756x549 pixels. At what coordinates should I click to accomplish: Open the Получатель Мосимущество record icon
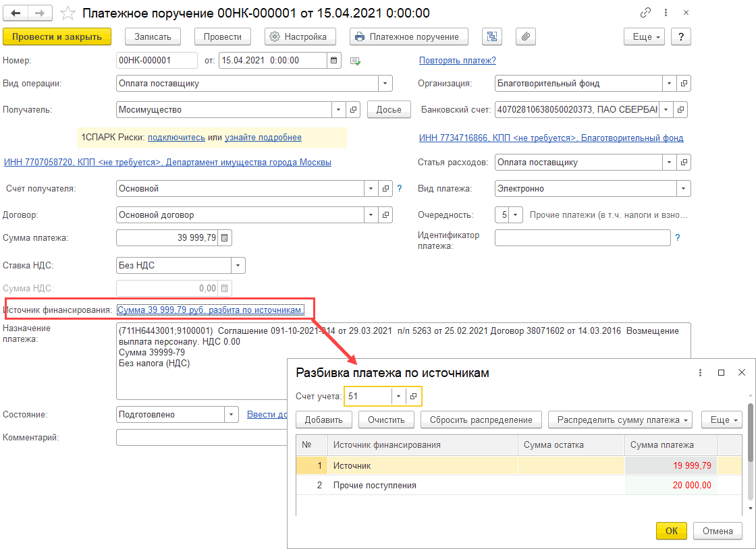(353, 109)
